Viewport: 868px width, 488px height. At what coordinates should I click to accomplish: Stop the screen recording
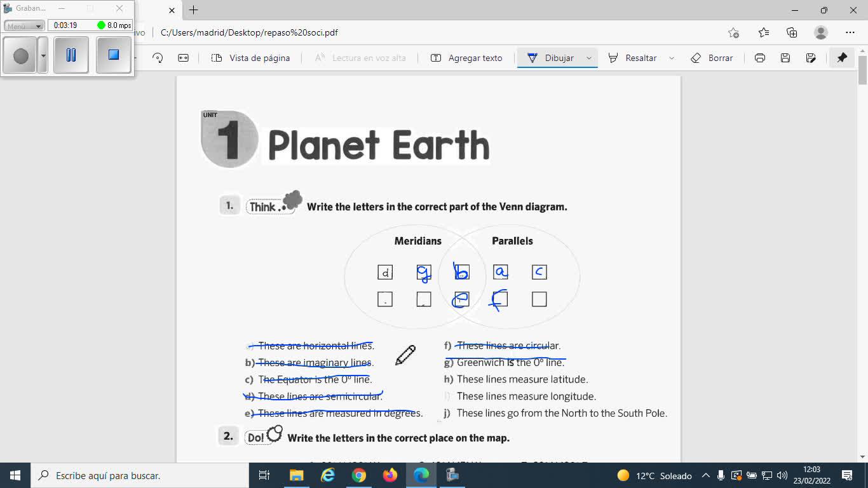114,55
